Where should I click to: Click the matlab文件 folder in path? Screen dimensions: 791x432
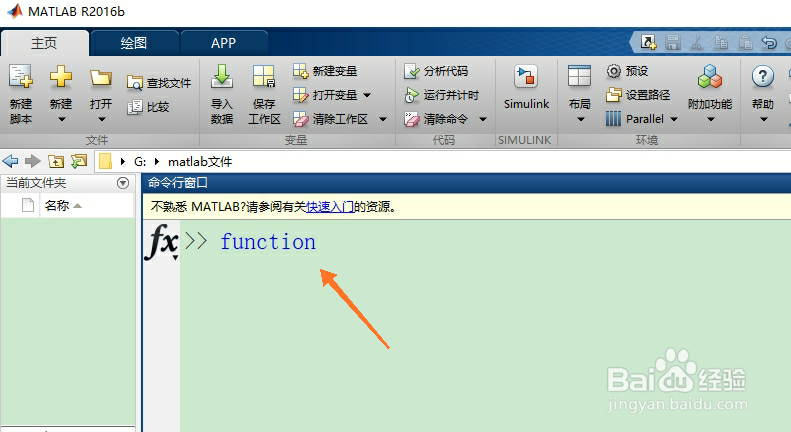tap(200, 161)
